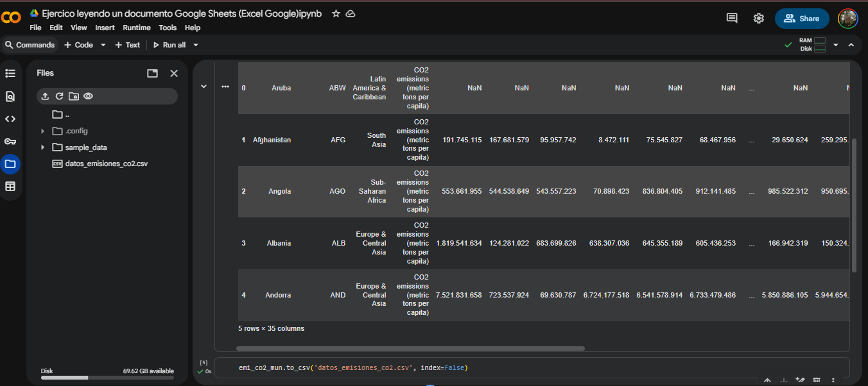Screen dimensions: 868x386
Task: Open notebook comments panel
Action: point(732,19)
